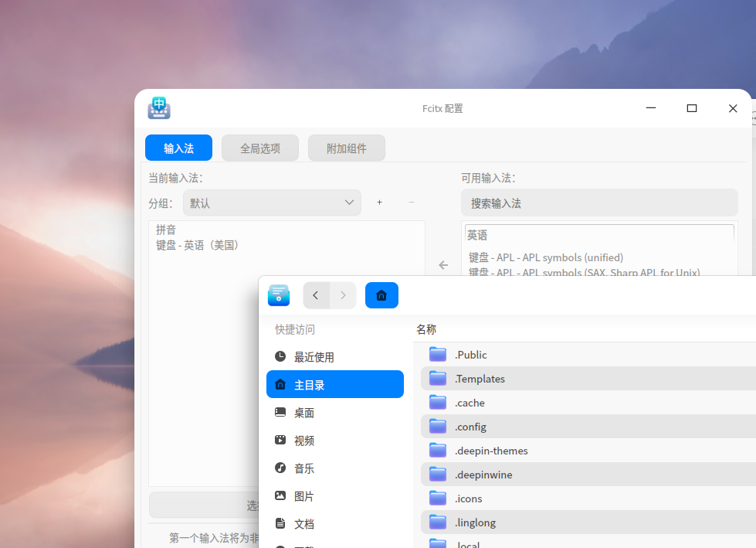Image resolution: width=756 pixels, height=548 pixels.
Task: Select the .icons folder name
Action: [468, 499]
